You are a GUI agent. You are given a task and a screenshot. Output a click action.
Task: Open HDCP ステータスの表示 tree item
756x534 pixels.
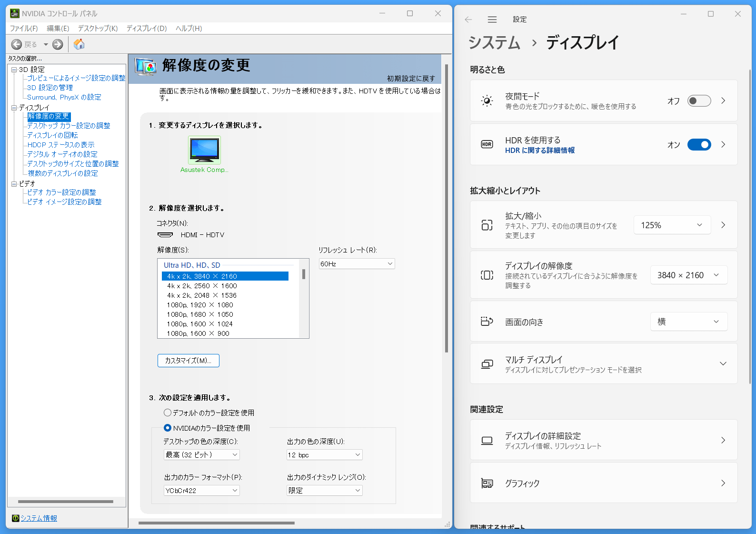[x=61, y=145]
